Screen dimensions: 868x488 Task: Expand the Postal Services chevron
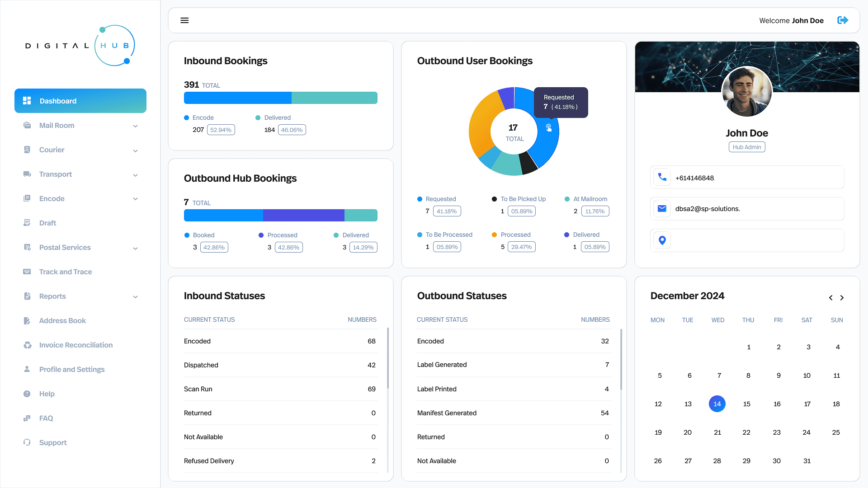[x=135, y=248]
